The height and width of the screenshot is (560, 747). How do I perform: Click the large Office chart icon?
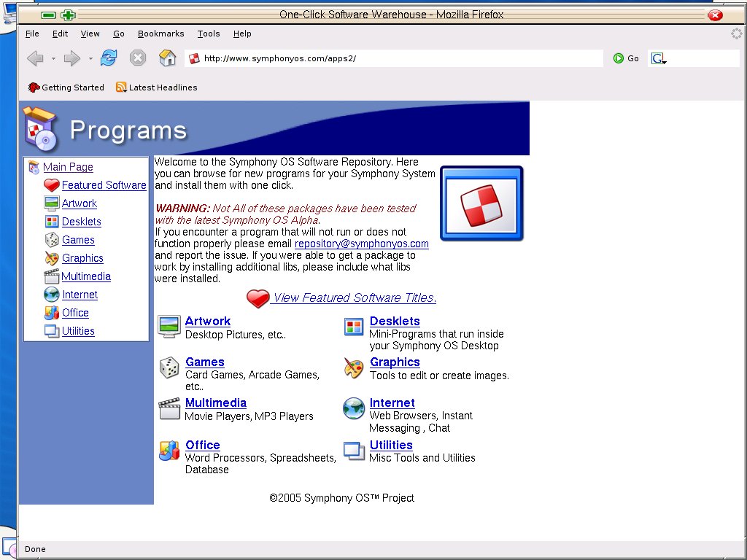[169, 451]
